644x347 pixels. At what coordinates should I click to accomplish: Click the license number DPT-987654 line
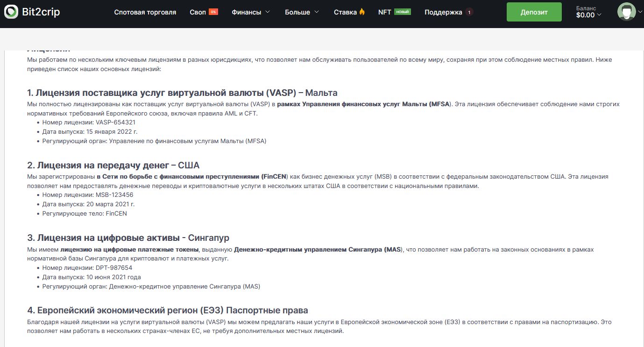pos(87,268)
